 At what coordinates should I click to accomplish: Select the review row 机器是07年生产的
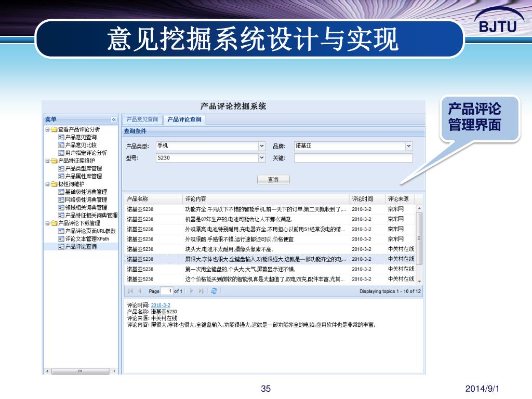(270, 219)
